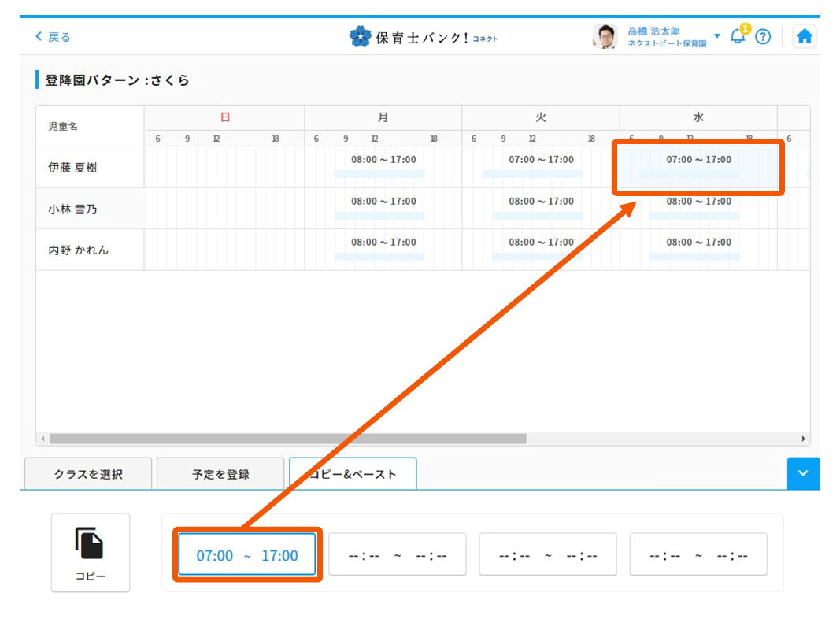Open the user avatar photo

pyautogui.click(x=604, y=36)
